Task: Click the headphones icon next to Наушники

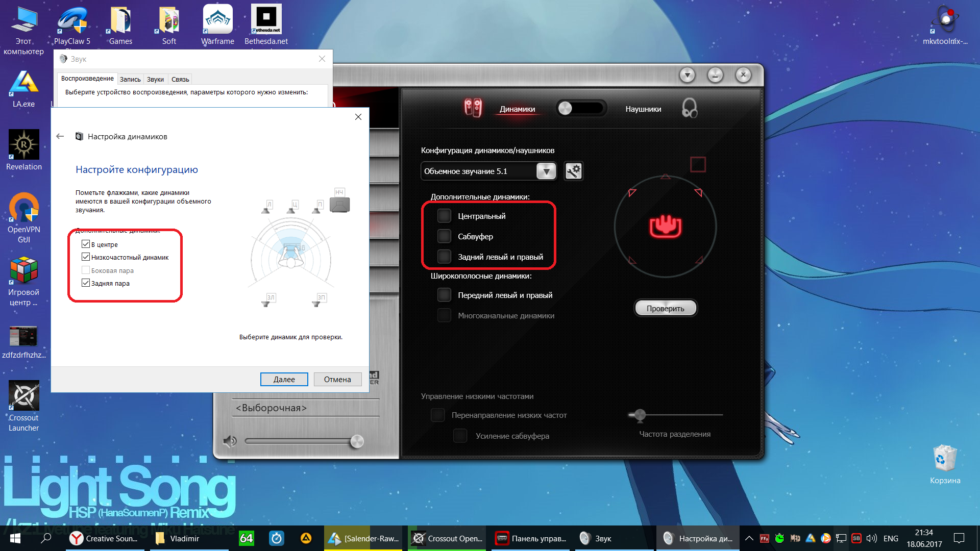Action: tap(689, 108)
